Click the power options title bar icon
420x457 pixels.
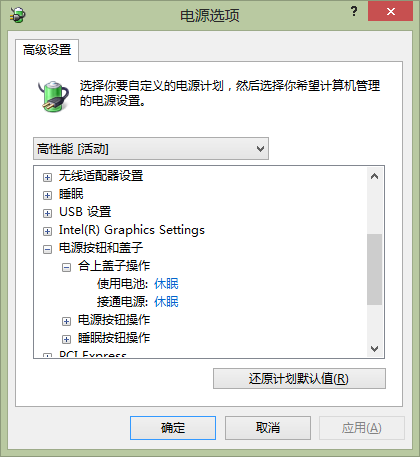point(18,15)
